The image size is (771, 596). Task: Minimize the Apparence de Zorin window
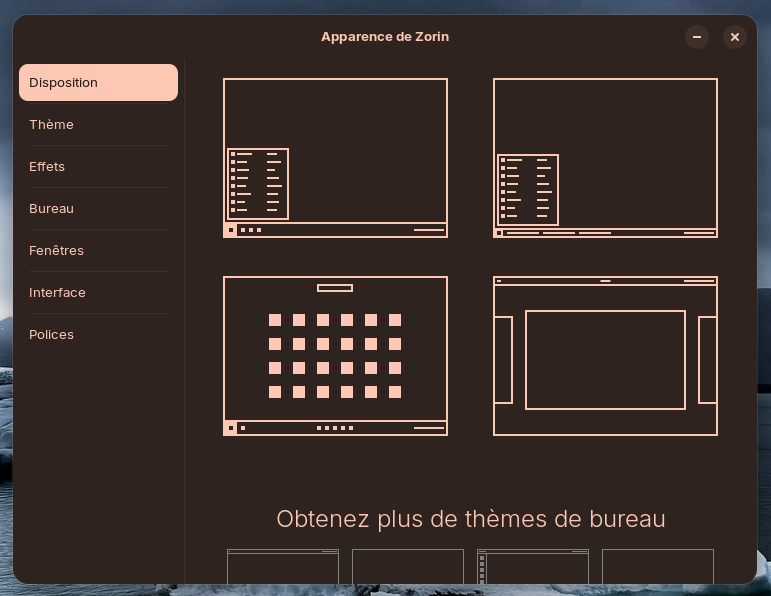697,37
